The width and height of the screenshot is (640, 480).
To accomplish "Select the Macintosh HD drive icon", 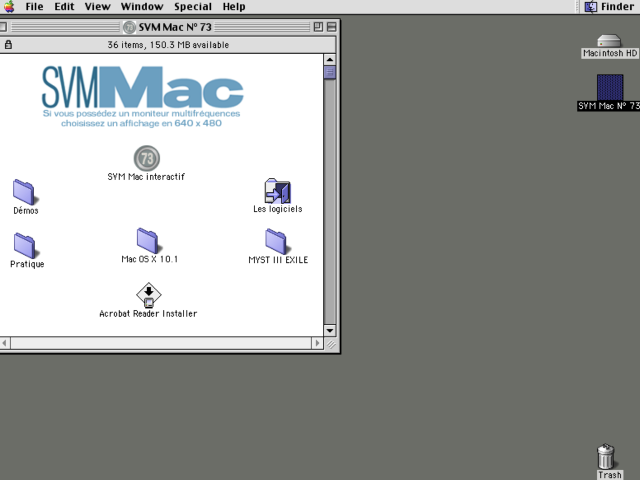I will click(x=609, y=41).
